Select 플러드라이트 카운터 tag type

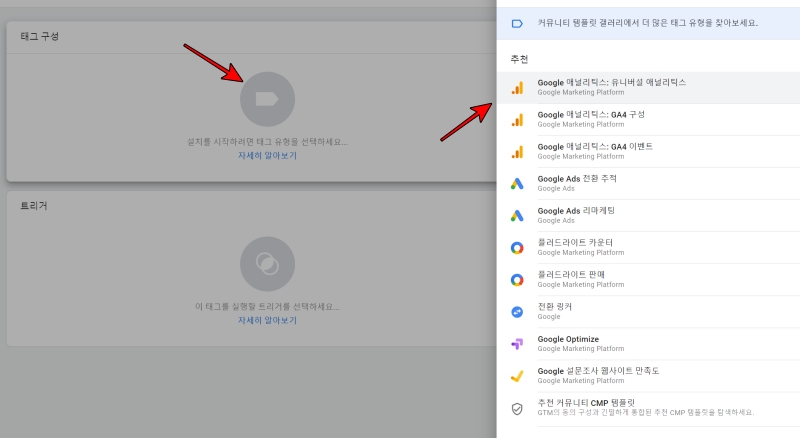point(648,248)
